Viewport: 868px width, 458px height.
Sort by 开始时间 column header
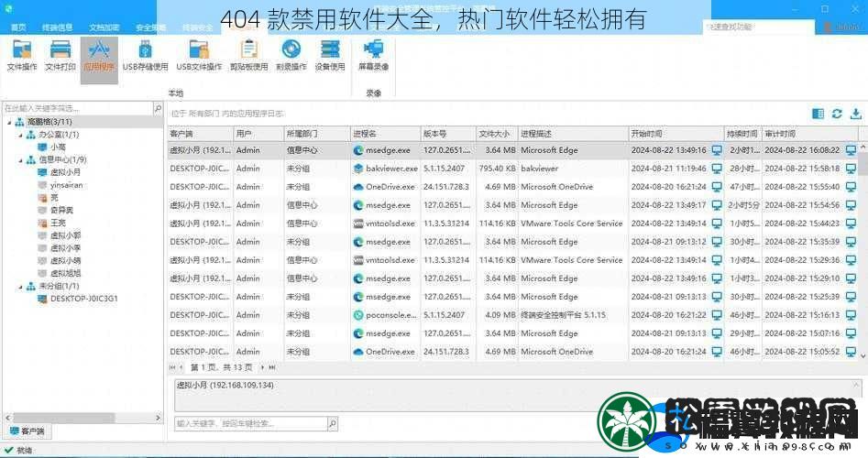pos(676,134)
